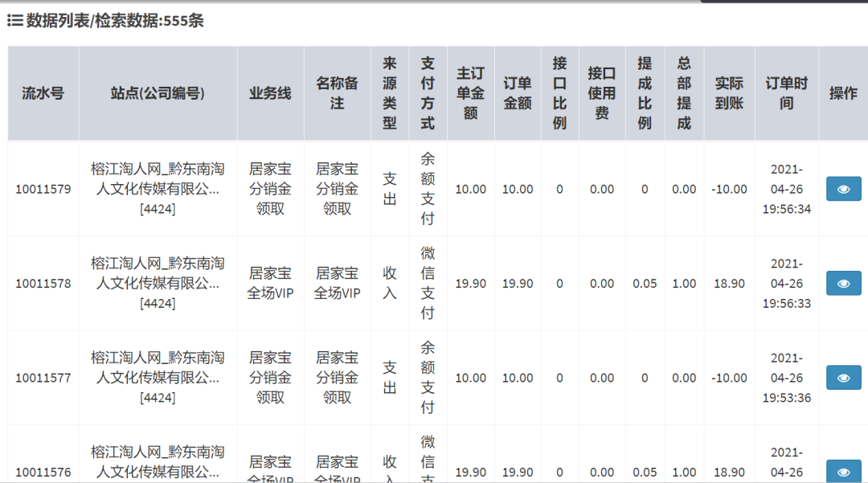The height and width of the screenshot is (483, 868).
Task: Select the -10.00 actual amount in row 10011579
Action: [x=729, y=190]
